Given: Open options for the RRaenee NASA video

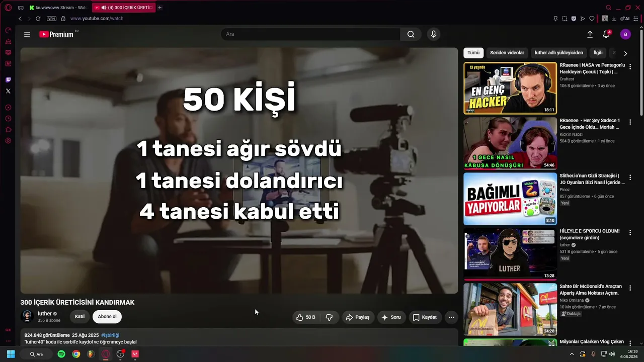Looking at the screenshot, I should point(630,67).
